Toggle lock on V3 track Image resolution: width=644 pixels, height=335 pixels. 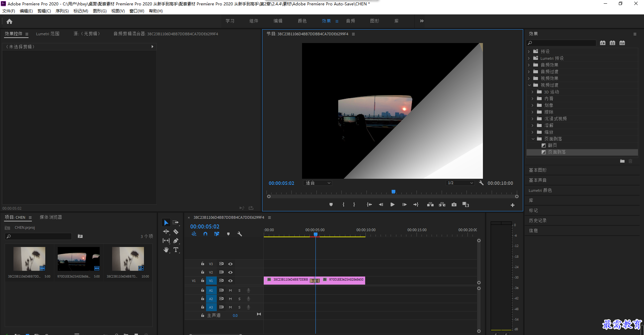[202, 264]
